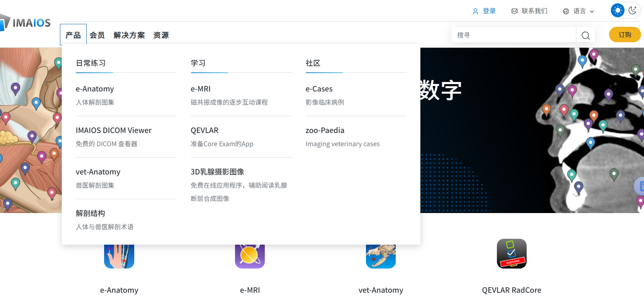Switch to light mode sun icon
The width and height of the screenshot is (644, 299).
[618, 10]
